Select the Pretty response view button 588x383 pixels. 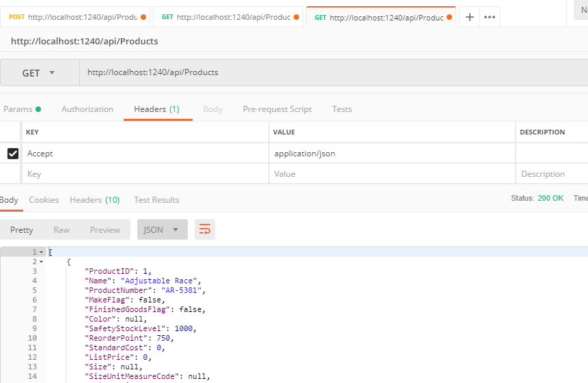(21, 230)
